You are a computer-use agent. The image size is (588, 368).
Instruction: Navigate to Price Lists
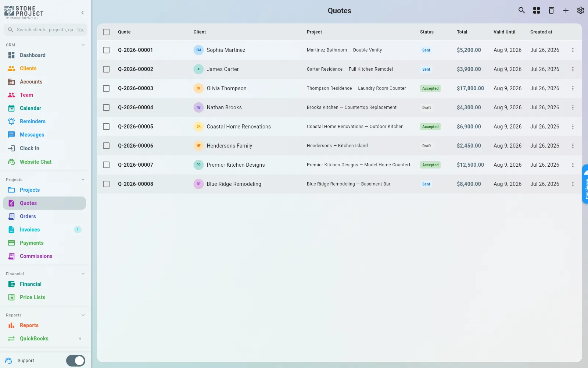point(44,297)
